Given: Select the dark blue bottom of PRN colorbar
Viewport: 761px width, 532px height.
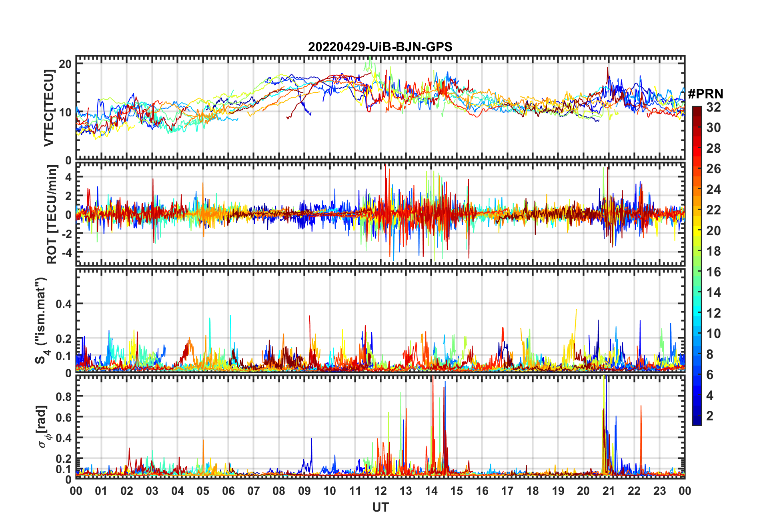Looking at the screenshot, I should (697, 422).
